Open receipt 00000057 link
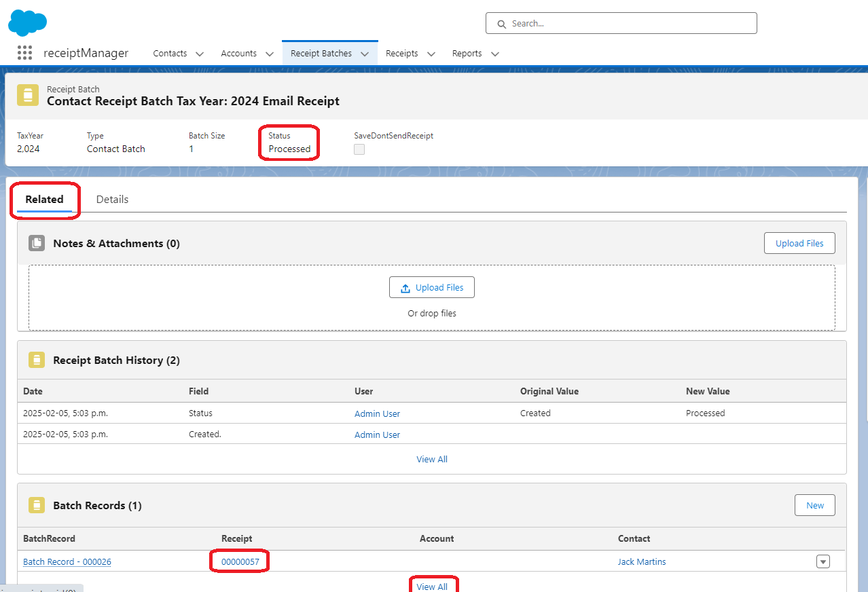This screenshot has width=868, height=592. pyautogui.click(x=240, y=561)
